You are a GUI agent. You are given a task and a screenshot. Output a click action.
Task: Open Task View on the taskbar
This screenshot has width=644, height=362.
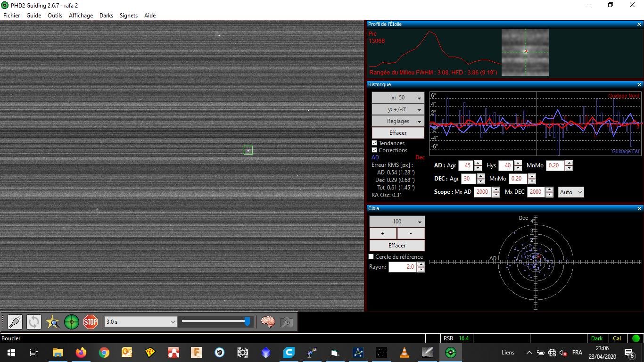(x=34, y=352)
